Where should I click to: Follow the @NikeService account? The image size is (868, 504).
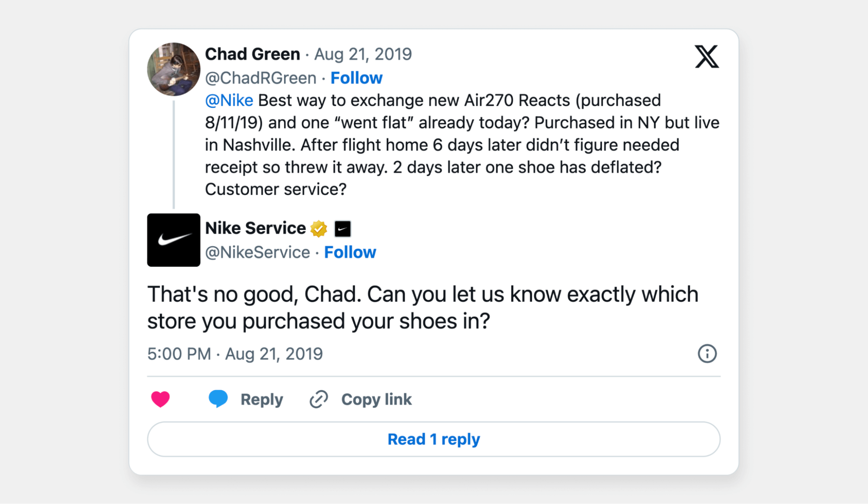point(350,252)
